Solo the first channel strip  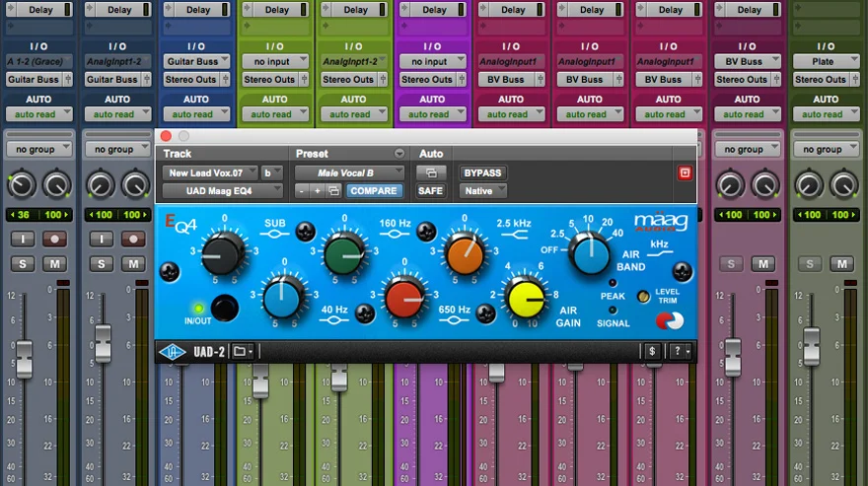click(23, 264)
